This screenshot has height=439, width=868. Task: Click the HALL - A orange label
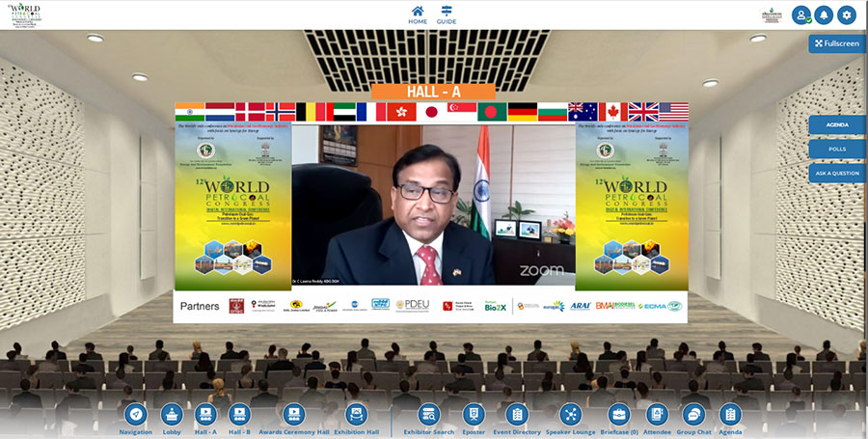(x=433, y=92)
